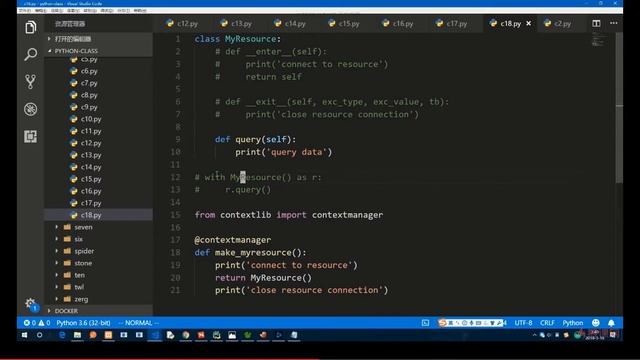Select Python 3.6 (32-bit) interpreter
The width and height of the screenshot is (640, 360).
coord(83,323)
